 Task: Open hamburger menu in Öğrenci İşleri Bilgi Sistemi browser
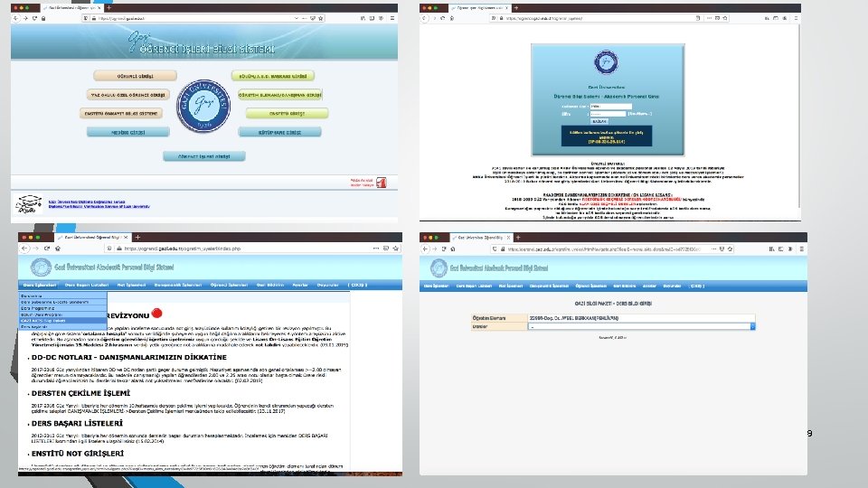[392, 18]
